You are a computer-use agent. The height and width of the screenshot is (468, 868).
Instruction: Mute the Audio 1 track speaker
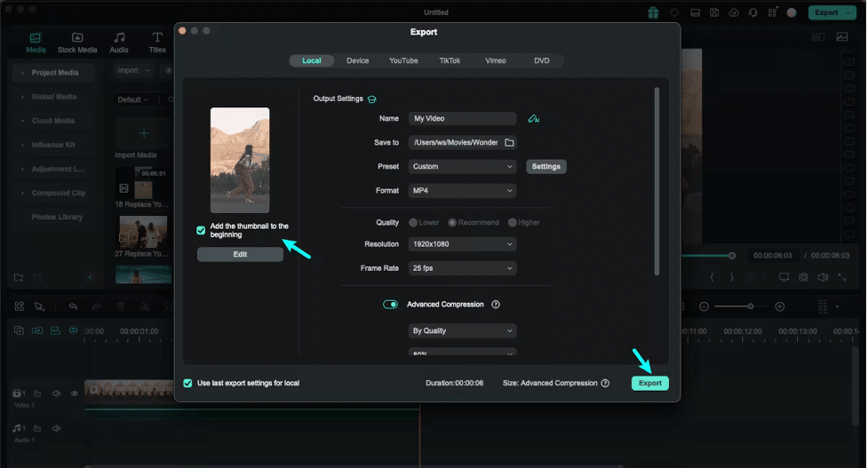coord(56,428)
